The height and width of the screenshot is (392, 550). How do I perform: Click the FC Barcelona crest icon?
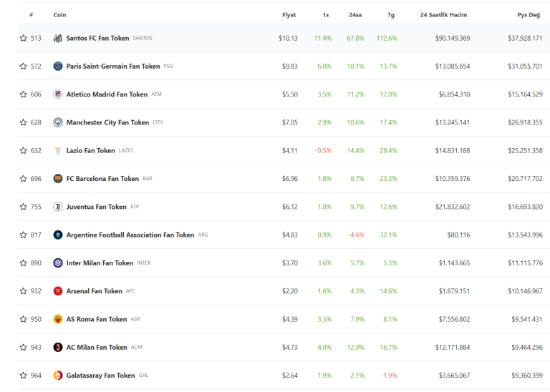[58, 179]
